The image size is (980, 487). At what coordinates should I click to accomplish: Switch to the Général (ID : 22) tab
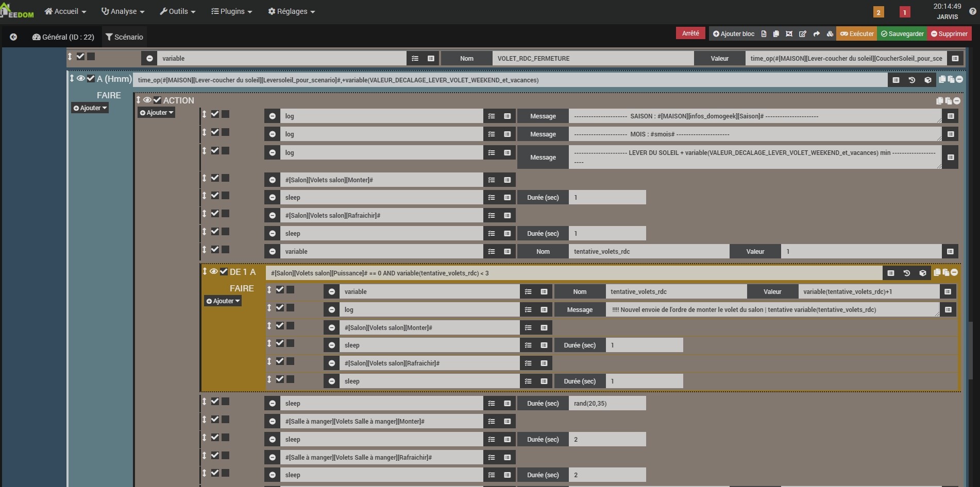(x=63, y=37)
